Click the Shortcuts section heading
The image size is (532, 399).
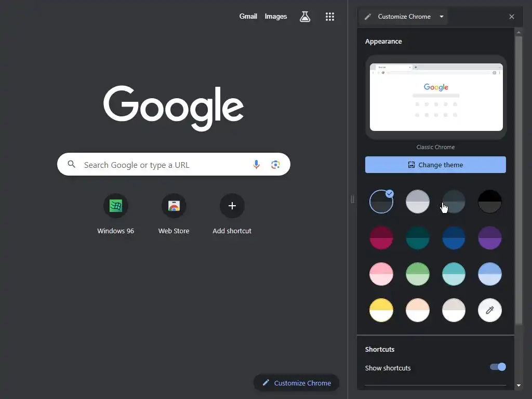click(380, 349)
